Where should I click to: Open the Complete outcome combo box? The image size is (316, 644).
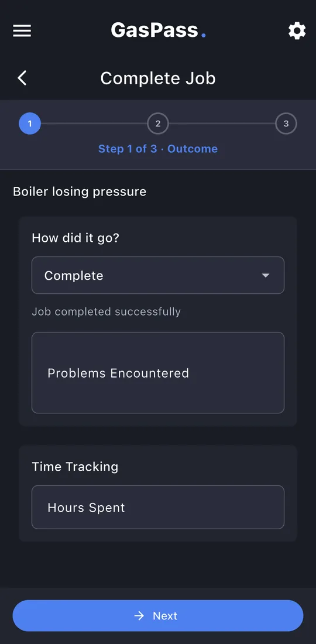[158, 275]
